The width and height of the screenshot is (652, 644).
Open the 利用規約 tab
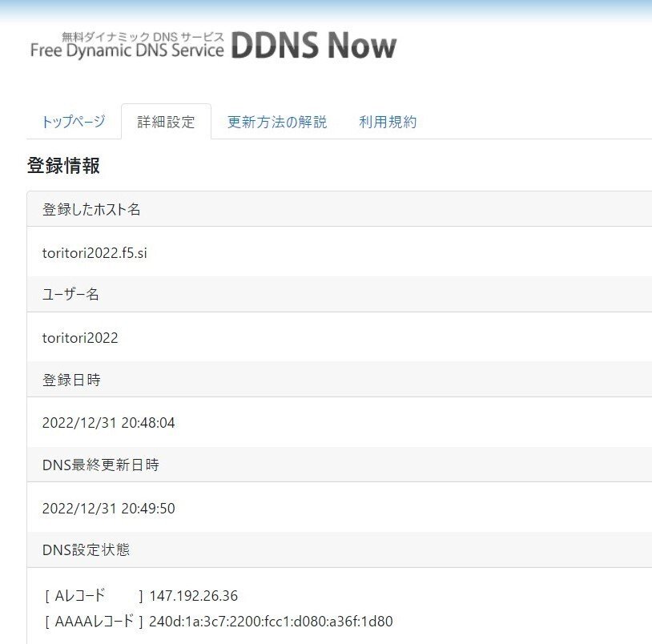(x=388, y=122)
